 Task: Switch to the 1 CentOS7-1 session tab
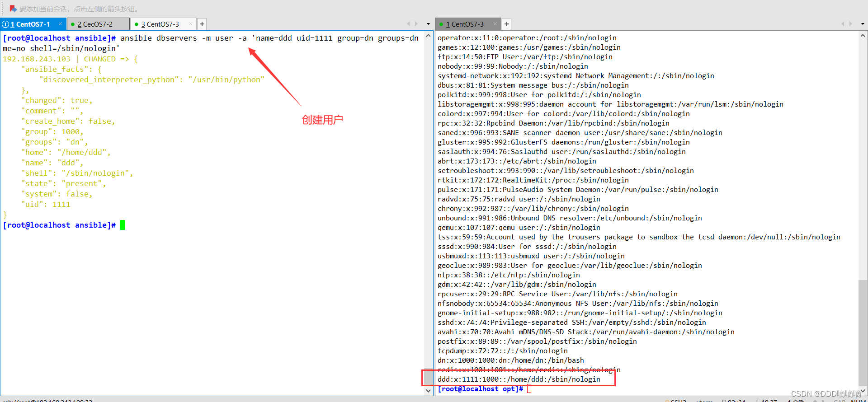point(33,24)
